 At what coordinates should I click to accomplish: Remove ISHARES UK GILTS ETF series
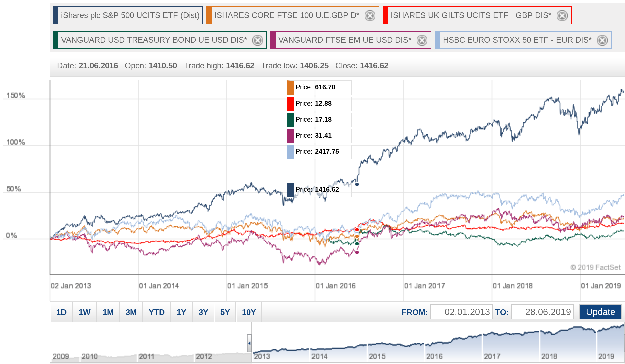[562, 16]
